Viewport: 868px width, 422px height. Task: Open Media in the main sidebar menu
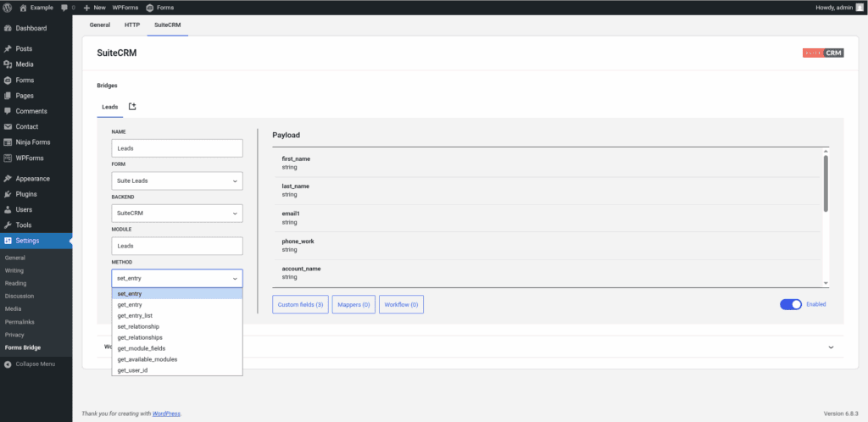point(36,64)
